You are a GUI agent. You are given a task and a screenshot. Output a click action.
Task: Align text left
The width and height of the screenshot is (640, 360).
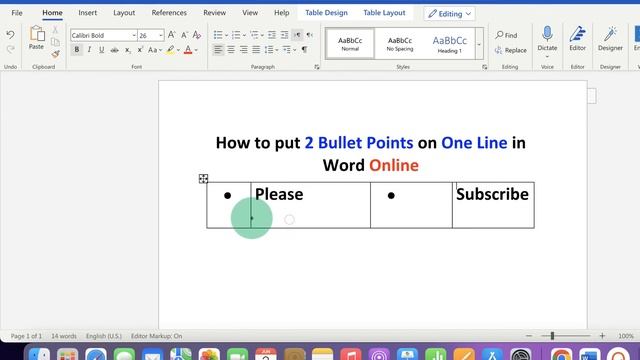218,50
